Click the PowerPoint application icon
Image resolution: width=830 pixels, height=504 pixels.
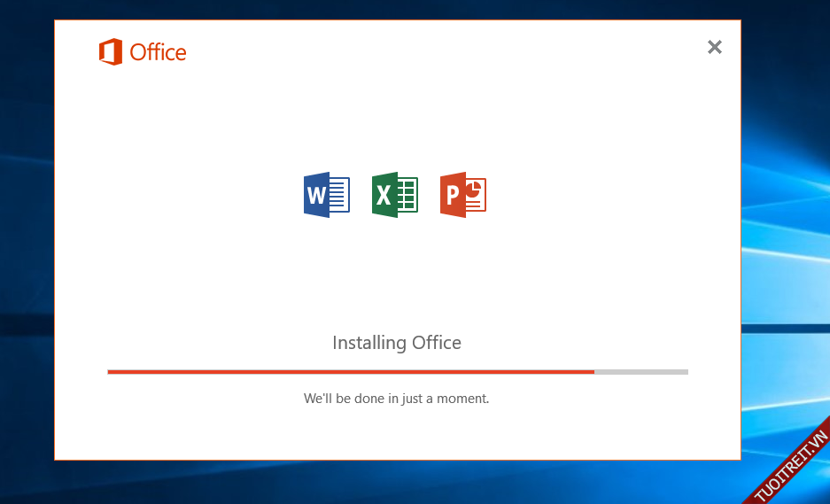click(x=462, y=195)
